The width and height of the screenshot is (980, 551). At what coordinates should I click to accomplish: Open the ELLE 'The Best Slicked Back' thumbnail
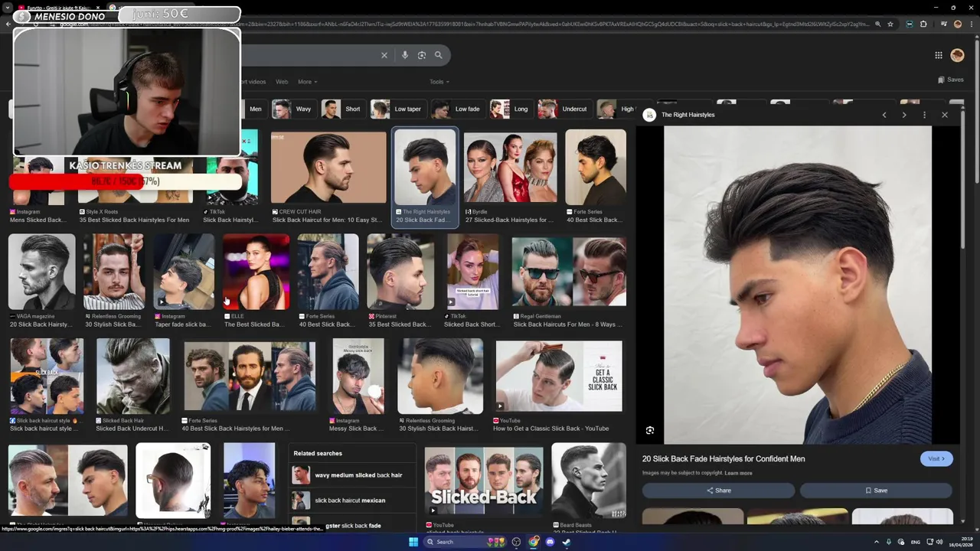[256, 272]
